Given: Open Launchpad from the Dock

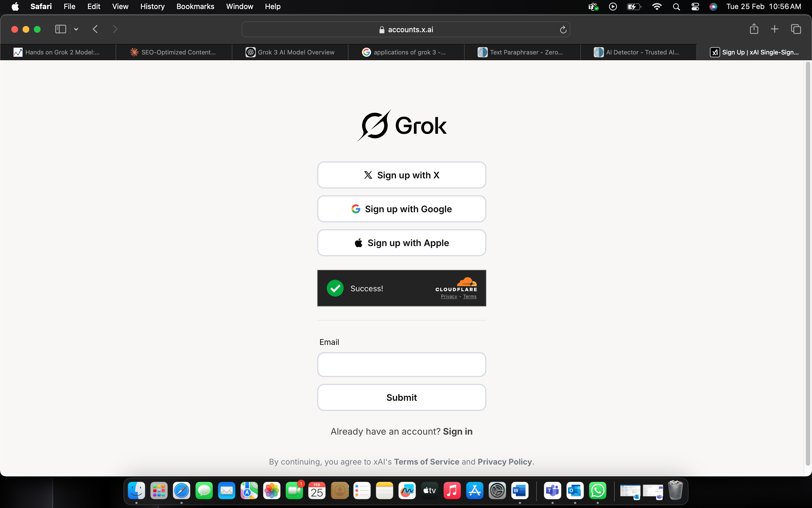Looking at the screenshot, I should click(x=159, y=491).
